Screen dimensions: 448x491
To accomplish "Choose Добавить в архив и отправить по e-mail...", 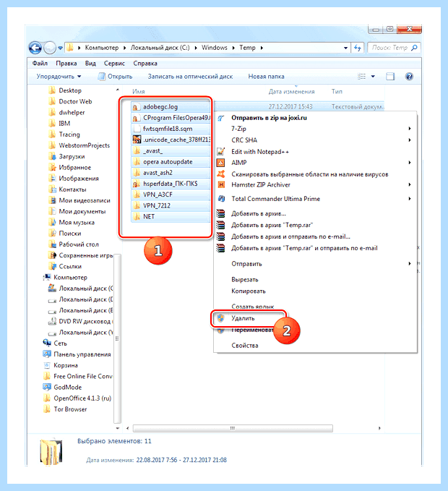I will point(290,236).
